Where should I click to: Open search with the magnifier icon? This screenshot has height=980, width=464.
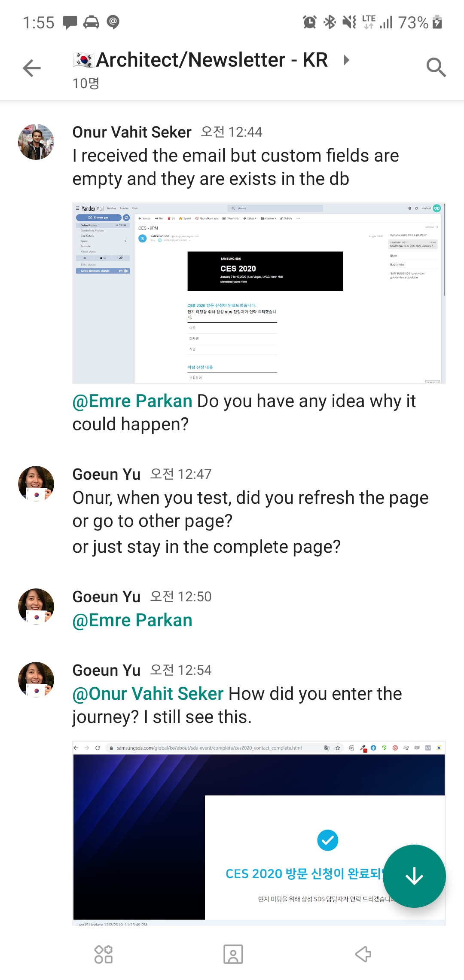(x=436, y=67)
